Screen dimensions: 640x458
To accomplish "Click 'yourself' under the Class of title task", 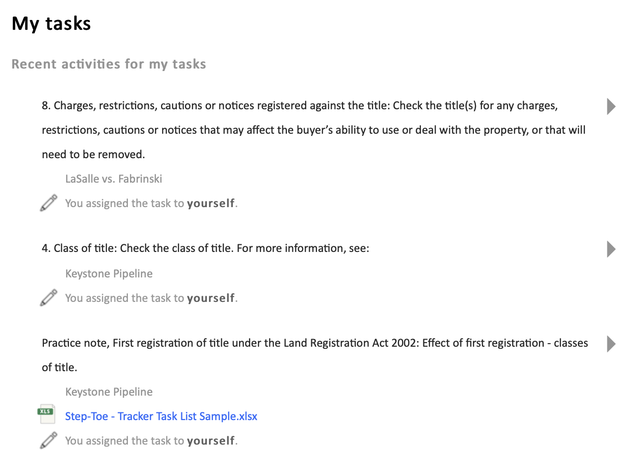I will click(x=211, y=297).
